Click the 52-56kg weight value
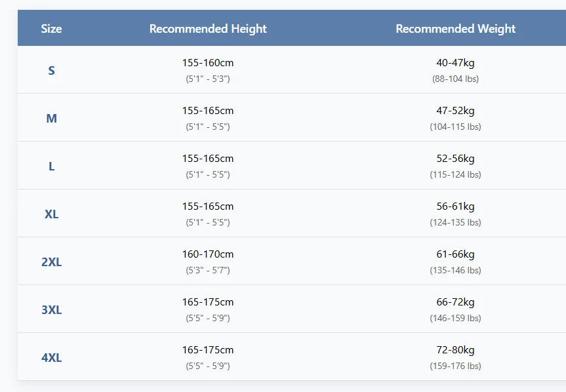Screen dimensions: 566x392 [455, 159]
